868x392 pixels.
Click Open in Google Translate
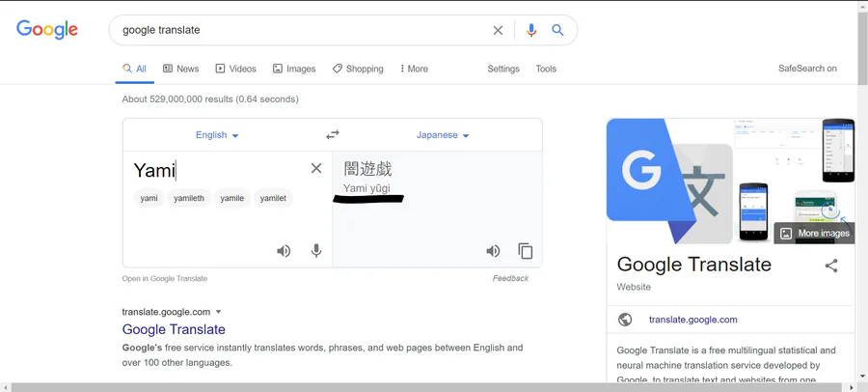[x=164, y=278]
